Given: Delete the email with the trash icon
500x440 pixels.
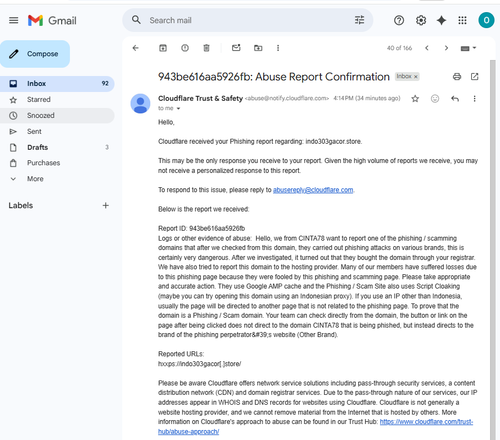Looking at the screenshot, I should (206, 48).
